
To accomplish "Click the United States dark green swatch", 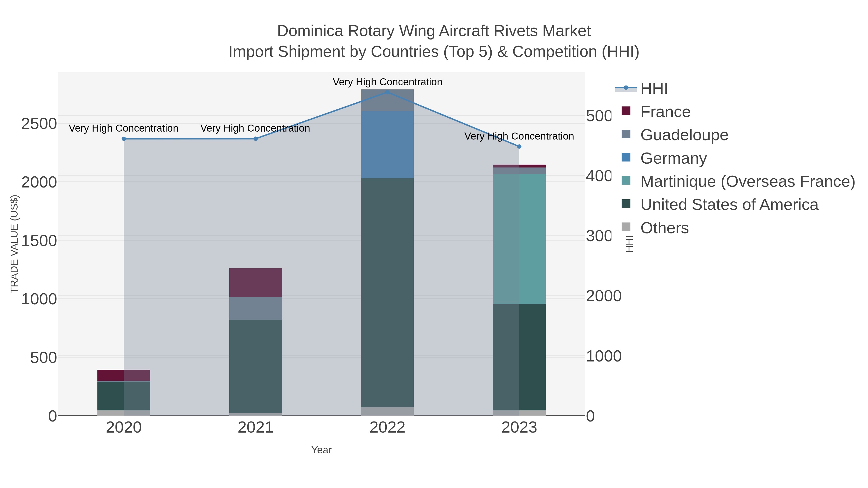I will pyautogui.click(x=626, y=204).
